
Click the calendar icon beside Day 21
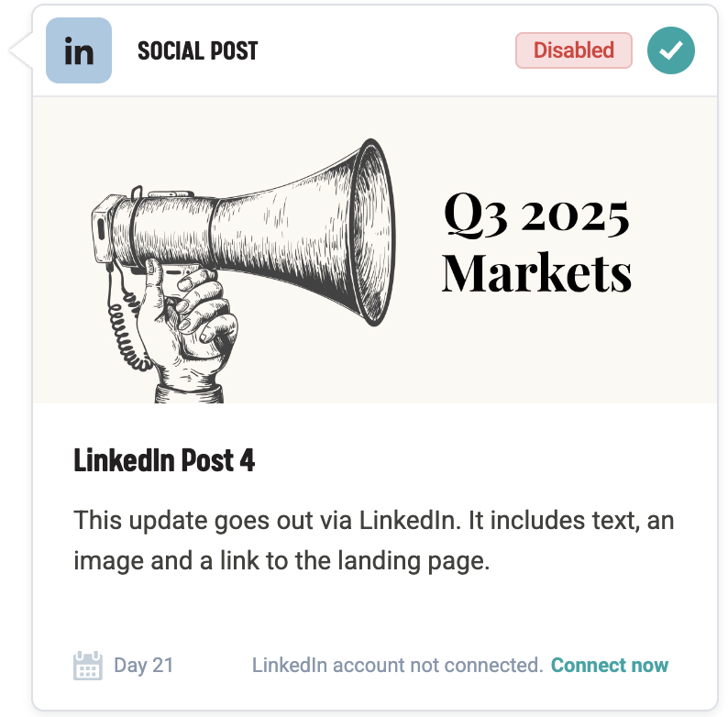point(87,666)
